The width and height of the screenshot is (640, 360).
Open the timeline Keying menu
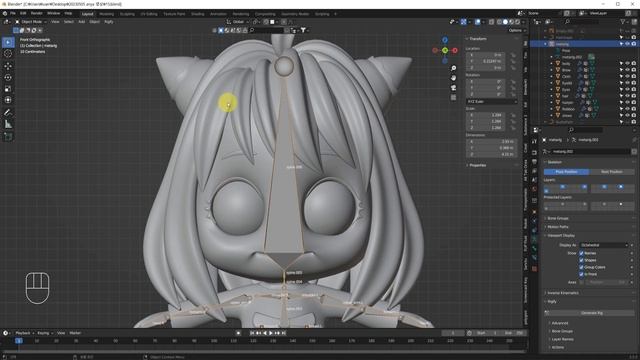click(44, 333)
